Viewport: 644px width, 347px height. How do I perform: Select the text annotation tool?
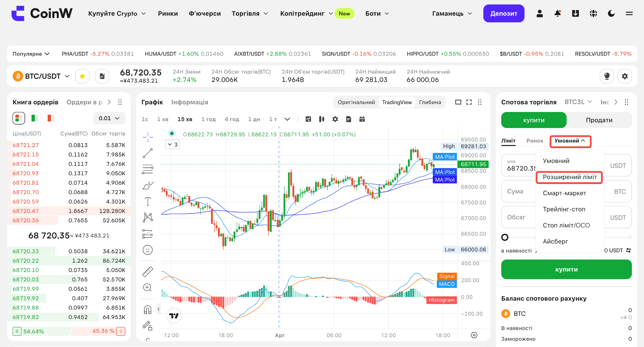[147, 201]
